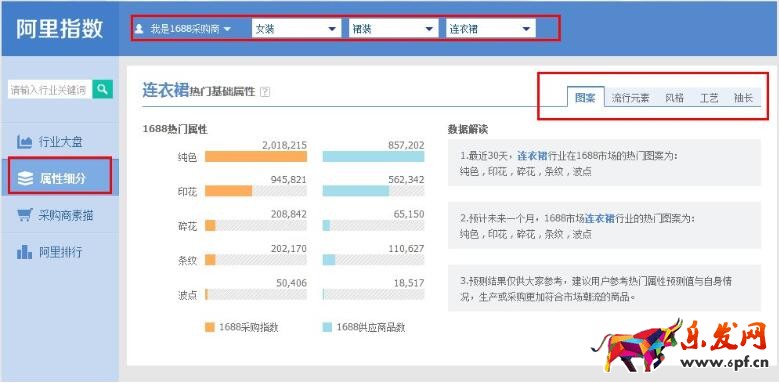
Task: Click the 属性细分 layers icon
Action: [25, 178]
